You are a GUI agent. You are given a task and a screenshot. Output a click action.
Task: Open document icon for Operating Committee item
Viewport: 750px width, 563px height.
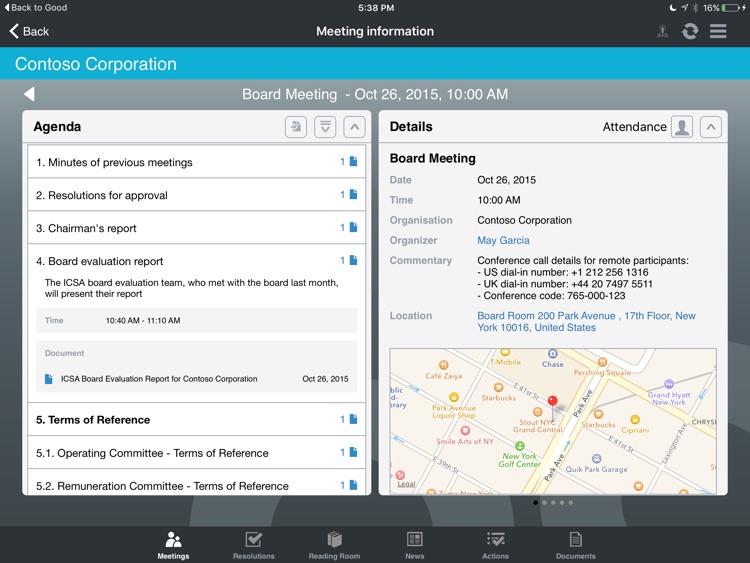tap(353, 452)
